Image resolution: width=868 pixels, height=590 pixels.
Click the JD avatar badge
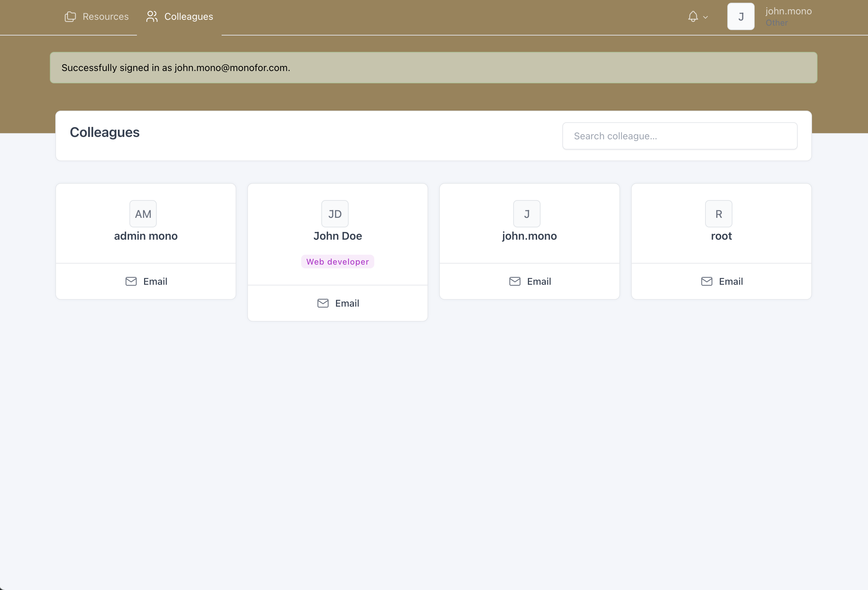pos(335,214)
